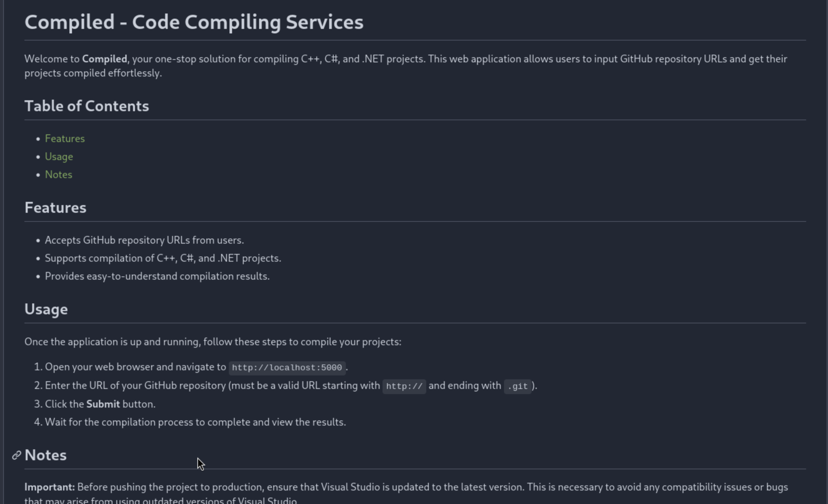828x504 pixels.
Task: Click the Table of Contents heading
Action: (x=87, y=106)
